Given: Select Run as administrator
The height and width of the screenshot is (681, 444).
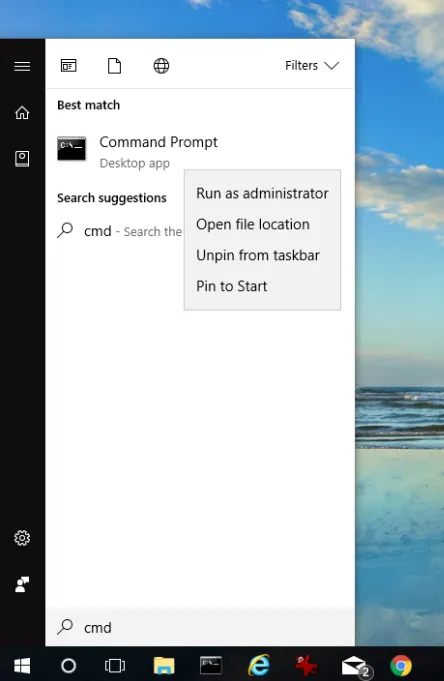Looking at the screenshot, I should click(x=262, y=193).
